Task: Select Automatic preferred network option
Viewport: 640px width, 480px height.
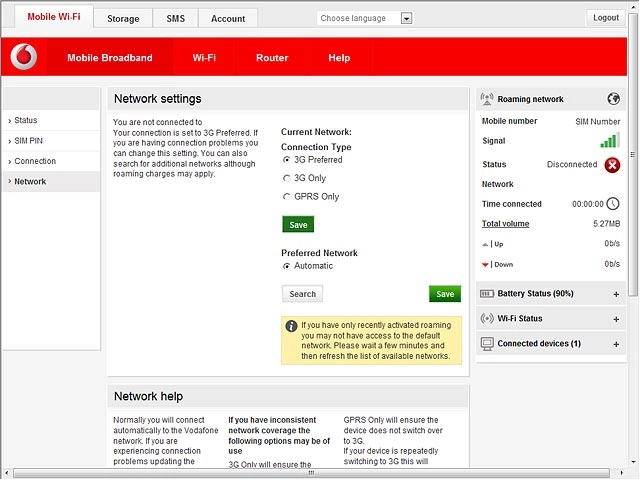Action: click(x=287, y=266)
